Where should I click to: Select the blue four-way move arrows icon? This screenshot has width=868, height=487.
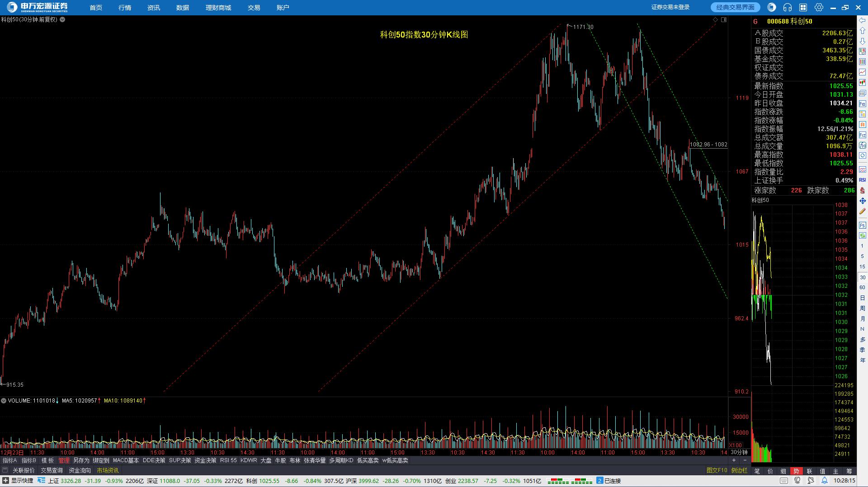click(863, 201)
